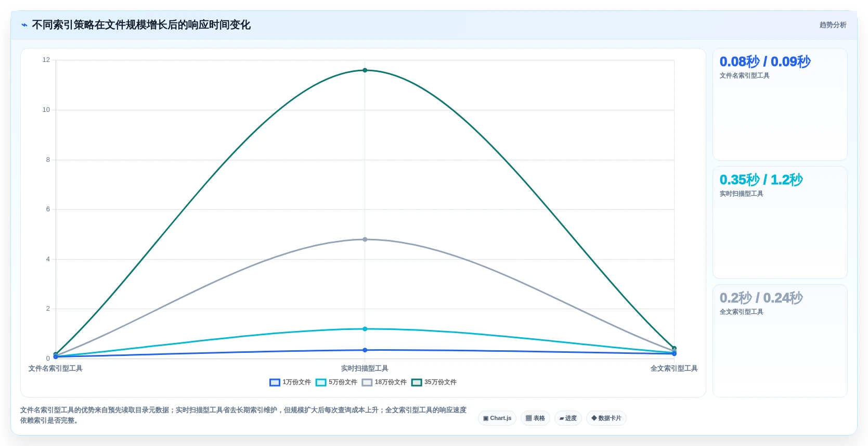This screenshot has width=868, height=446.
Task: Click the 0.08秒 / 0.09秒 card value
Action: tap(765, 62)
